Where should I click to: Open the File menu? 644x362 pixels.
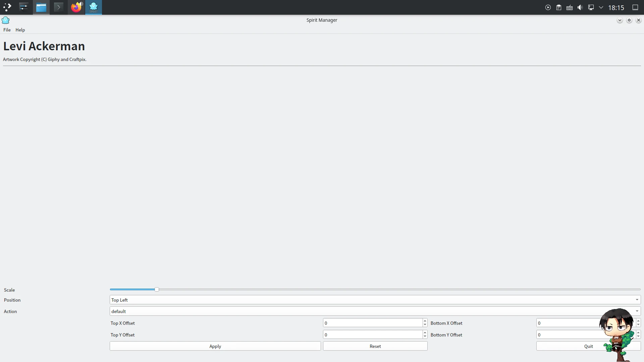7,30
